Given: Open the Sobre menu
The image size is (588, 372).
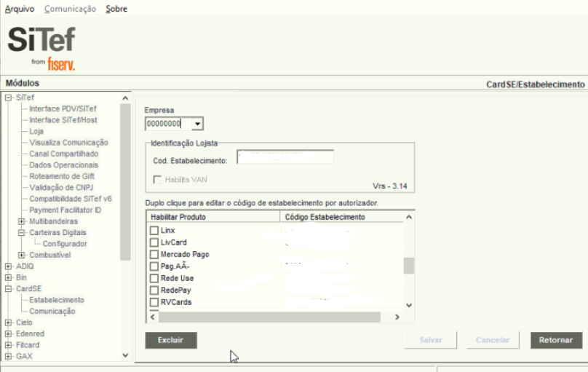Looking at the screenshot, I should click(116, 9).
